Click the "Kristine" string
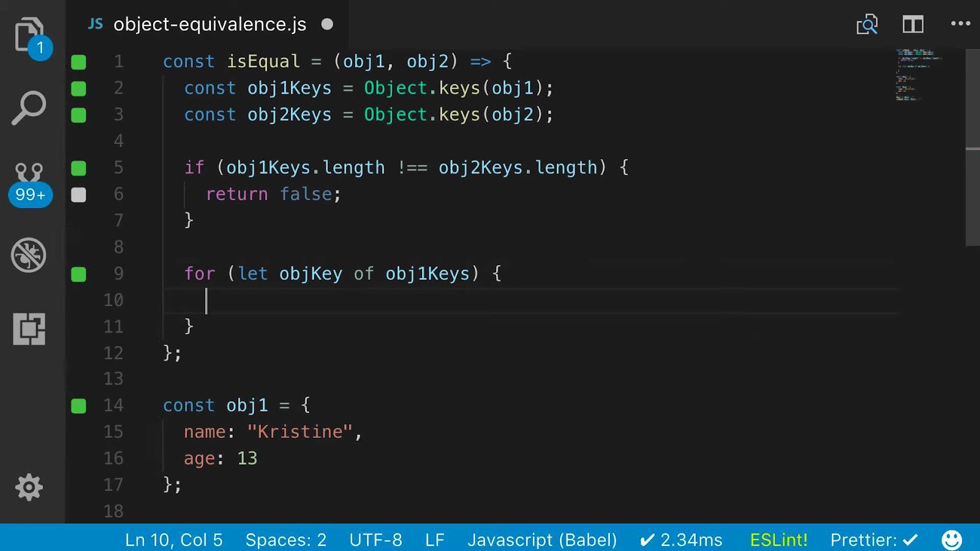 pos(300,432)
